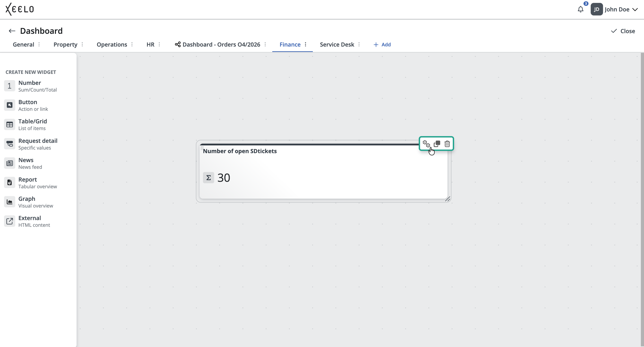The image size is (644, 347).
Task: Click the value 30 in widget
Action: [224, 178]
